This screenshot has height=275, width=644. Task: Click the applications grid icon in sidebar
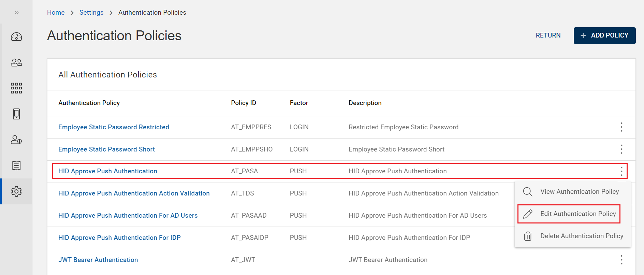point(16,88)
